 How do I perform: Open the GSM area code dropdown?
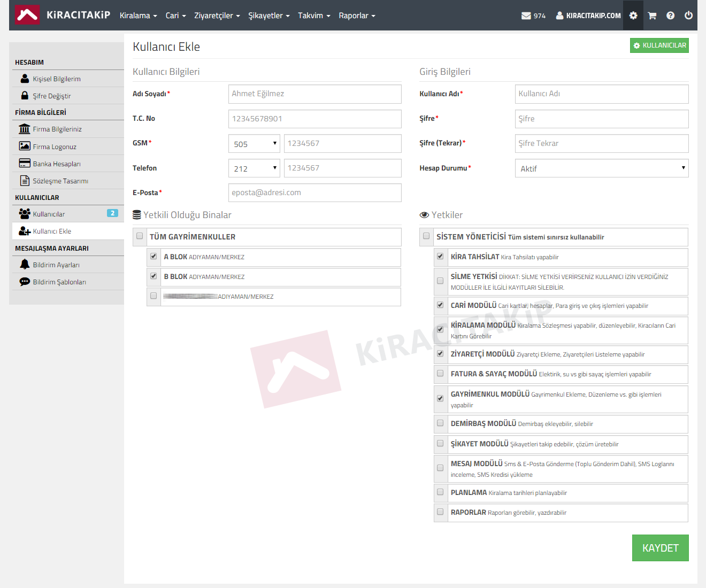(254, 143)
